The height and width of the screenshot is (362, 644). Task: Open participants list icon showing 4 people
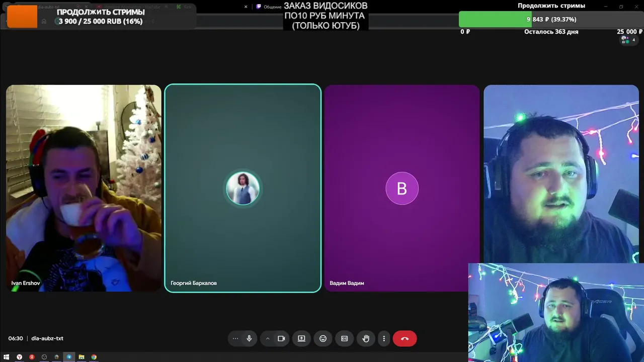[628, 40]
